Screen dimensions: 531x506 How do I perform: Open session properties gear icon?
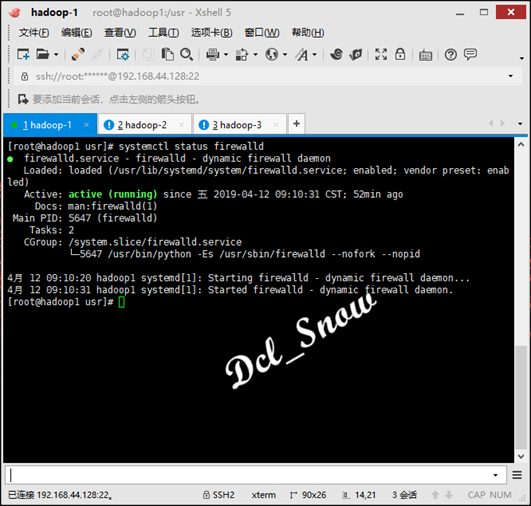tap(123, 54)
